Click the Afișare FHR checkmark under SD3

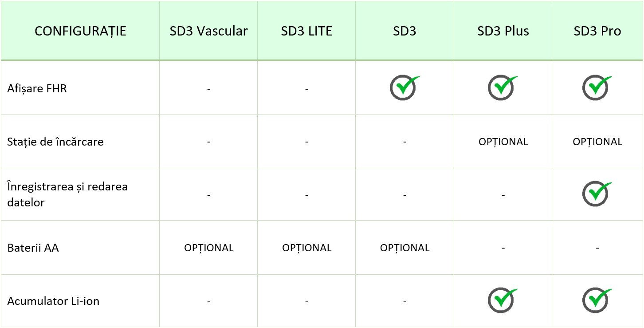click(404, 87)
